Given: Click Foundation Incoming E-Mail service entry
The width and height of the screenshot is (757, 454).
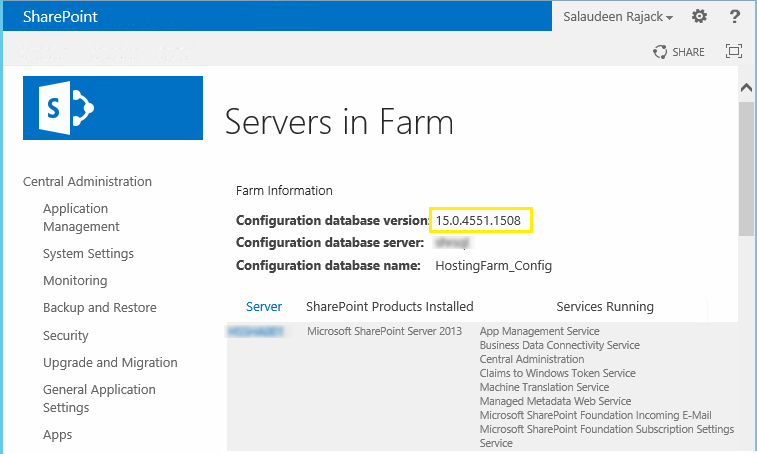Looking at the screenshot, I should (595, 415).
